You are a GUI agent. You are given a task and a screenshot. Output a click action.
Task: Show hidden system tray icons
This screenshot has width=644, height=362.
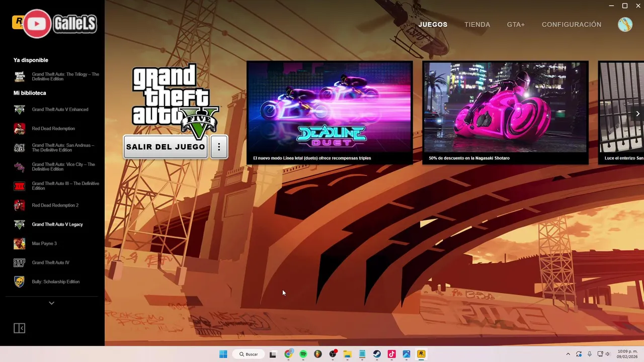point(568,354)
